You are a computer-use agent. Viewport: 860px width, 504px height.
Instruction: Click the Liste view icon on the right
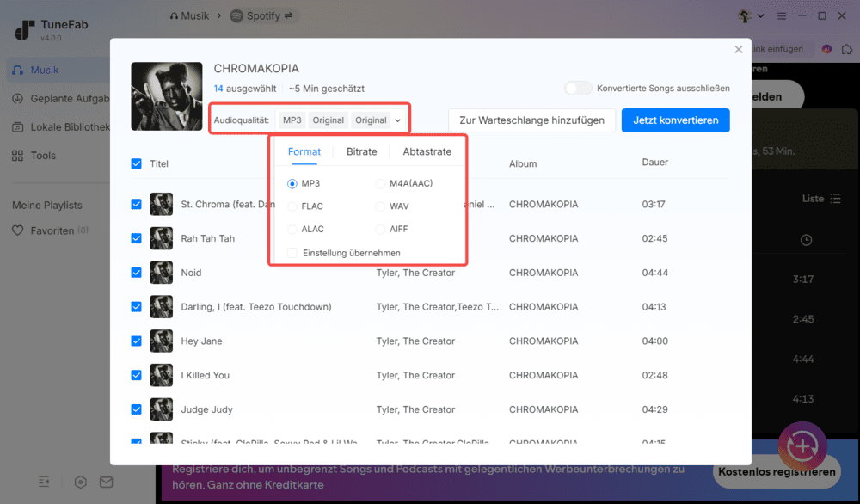[x=835, y=198]
